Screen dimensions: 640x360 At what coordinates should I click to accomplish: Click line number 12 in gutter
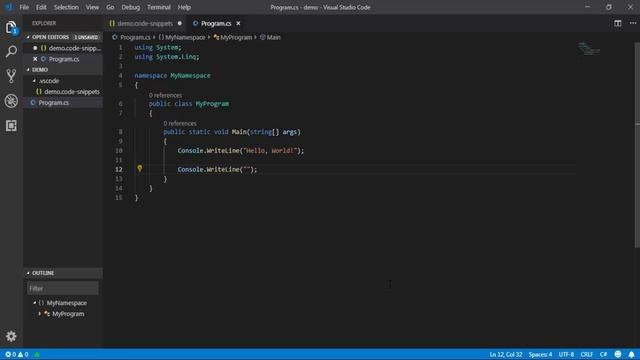pos(119,169)
